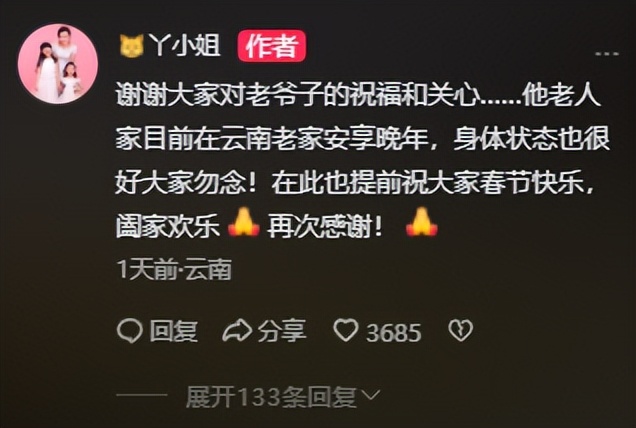
Task: Click the comment text starting 谢谢大家
Action: [363, 161]
